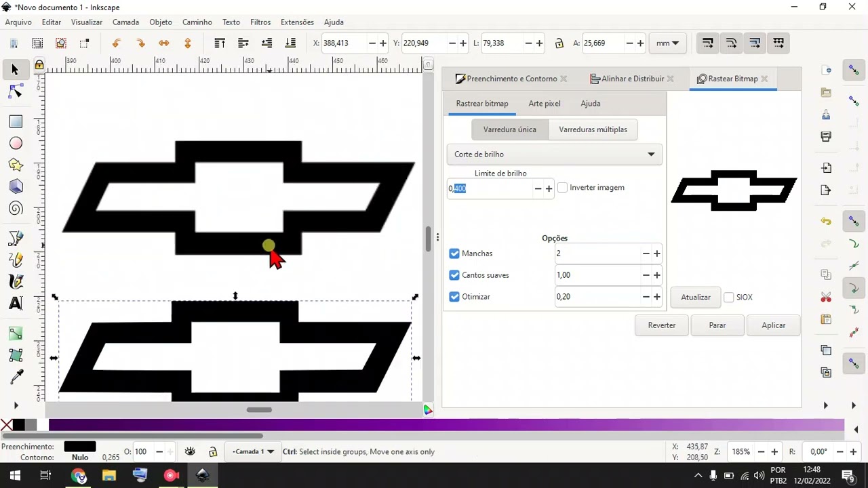868x488 pixels.
Task: Select the Dropper color picker tool
Action: click(x=16, y=377)
